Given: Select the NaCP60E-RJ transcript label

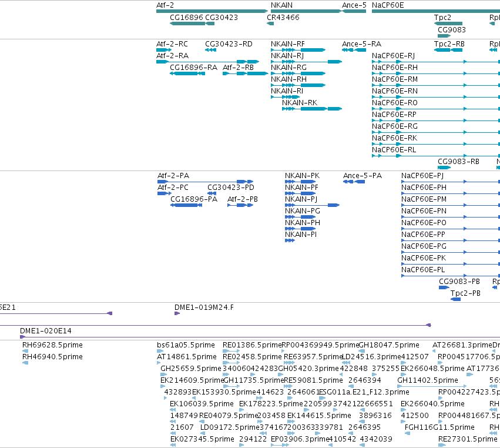Looking at the screenshot, I should click(394, 56).
